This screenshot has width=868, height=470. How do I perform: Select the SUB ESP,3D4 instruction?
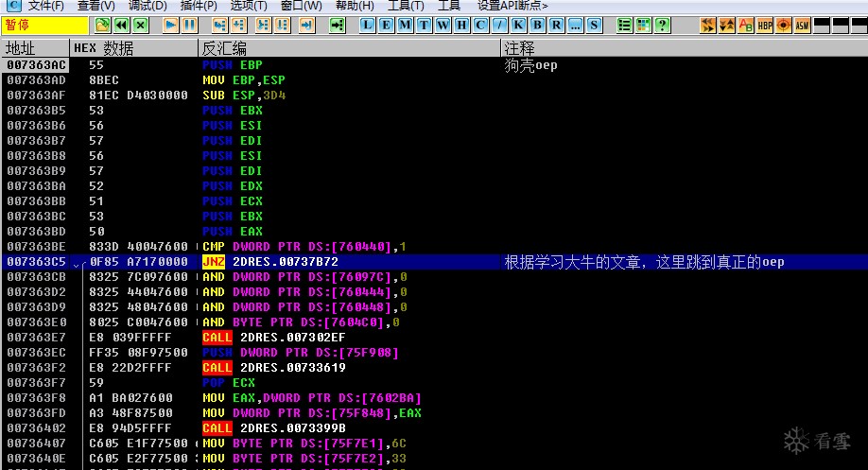pos(244,96)
